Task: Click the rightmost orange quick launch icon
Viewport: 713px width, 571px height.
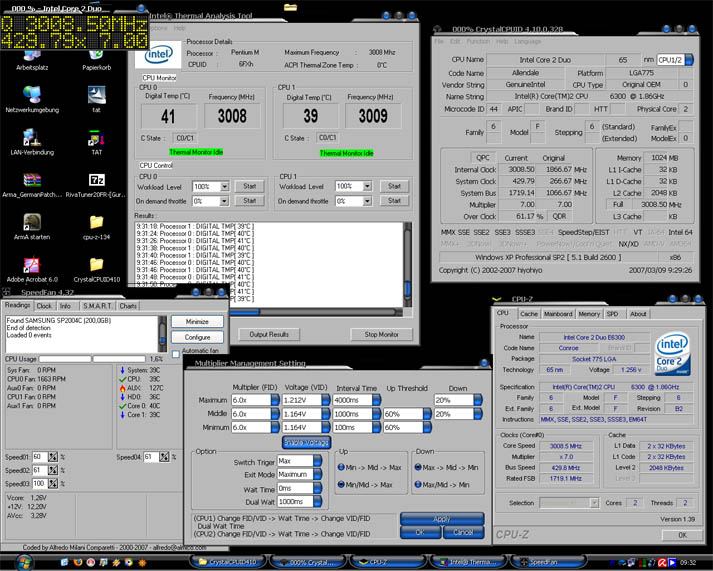Action: (x=141, y=562)
